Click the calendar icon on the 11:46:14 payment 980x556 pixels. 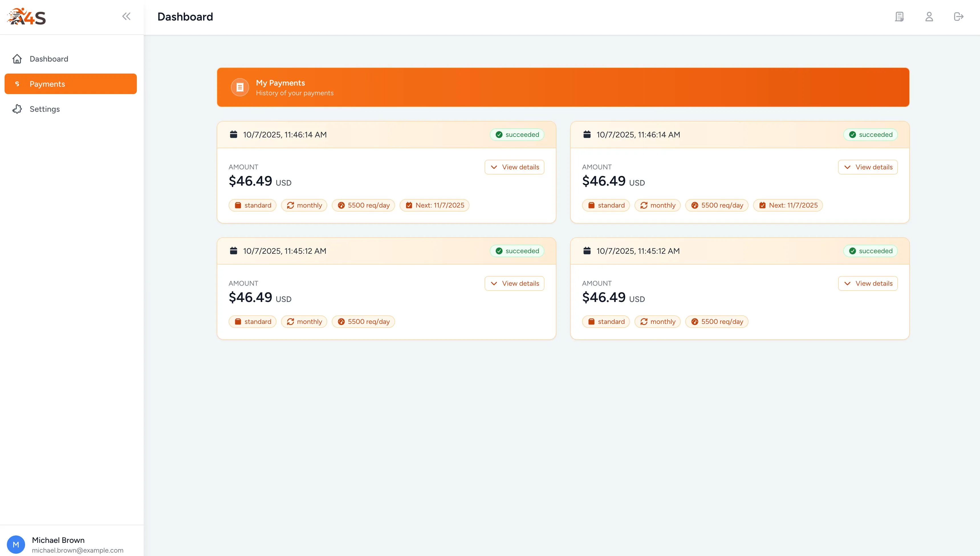click(234, 134)
